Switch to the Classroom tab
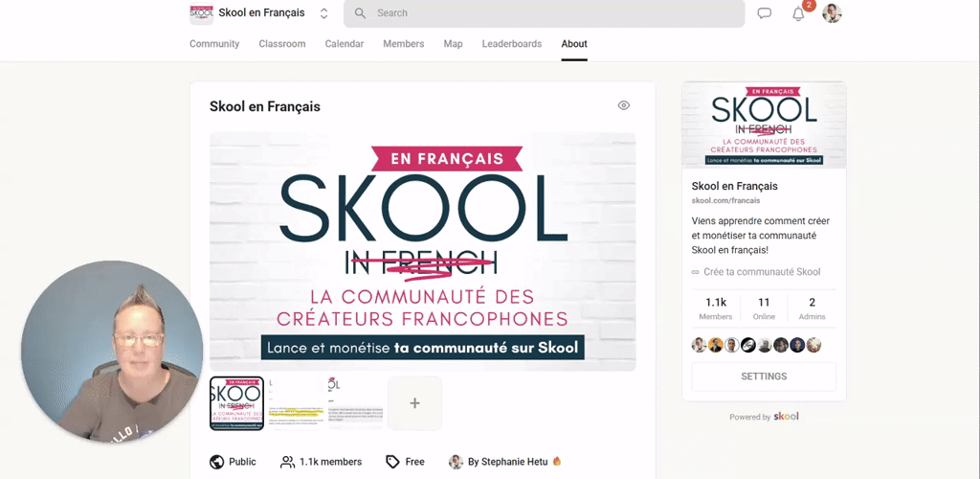980x479 pixels. coord(282,44)
